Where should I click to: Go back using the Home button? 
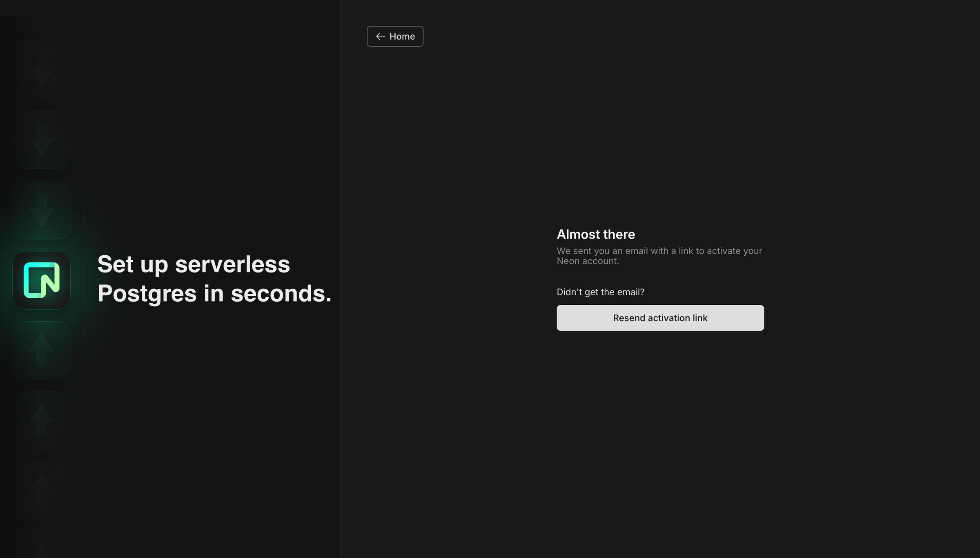click(395, 36)
